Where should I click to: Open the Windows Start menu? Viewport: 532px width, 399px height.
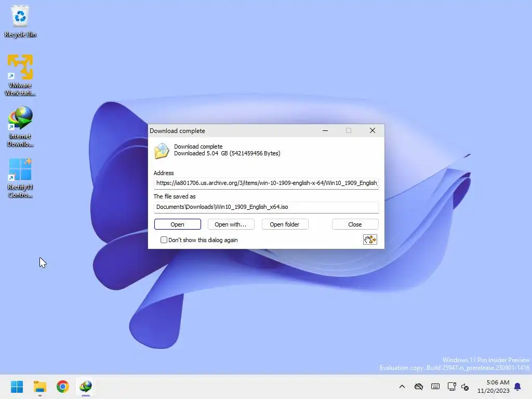pos(17,387)
